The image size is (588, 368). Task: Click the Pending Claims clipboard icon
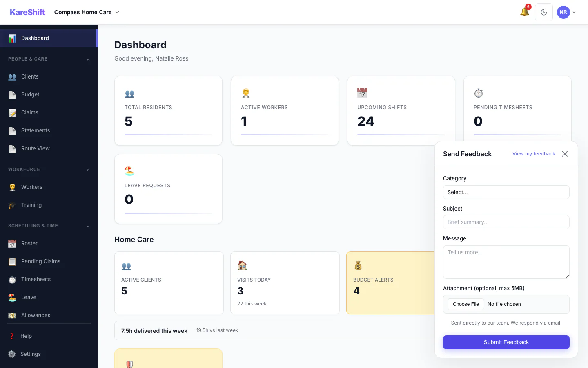tap(12, 262)
